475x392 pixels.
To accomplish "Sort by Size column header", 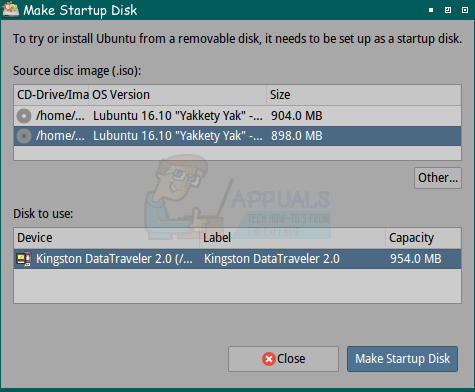I will tap(364, 95).
